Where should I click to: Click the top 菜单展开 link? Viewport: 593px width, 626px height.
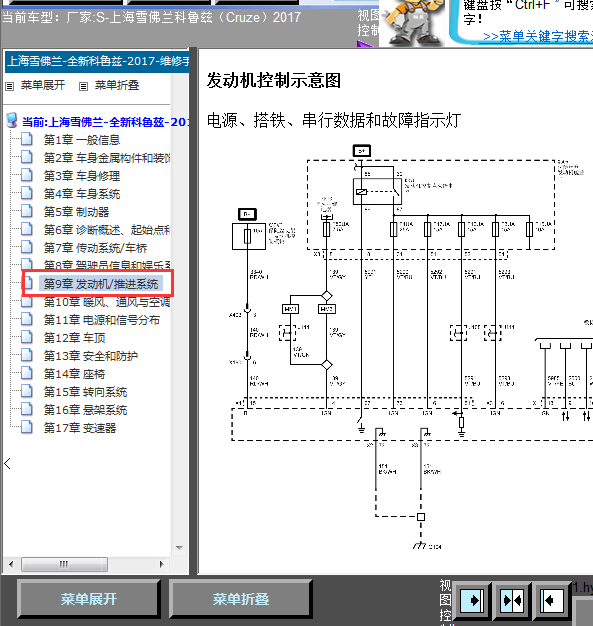[x=43, y=85]
